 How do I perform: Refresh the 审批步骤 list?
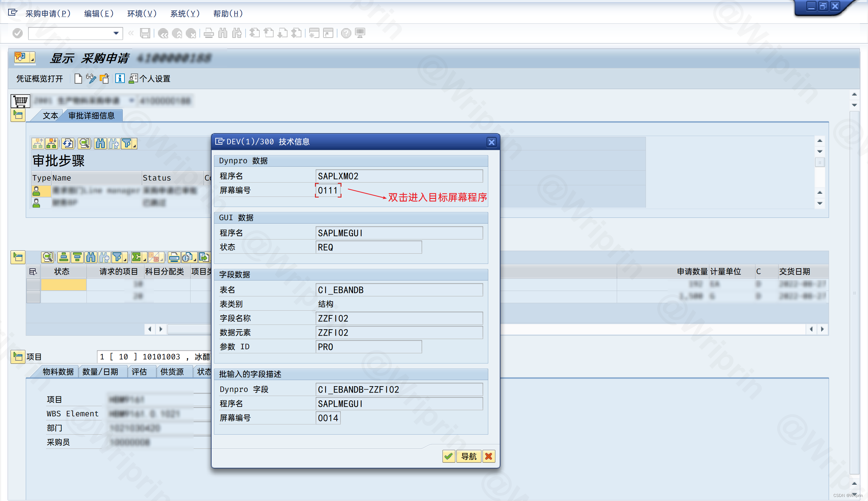[x=68, y=144]
